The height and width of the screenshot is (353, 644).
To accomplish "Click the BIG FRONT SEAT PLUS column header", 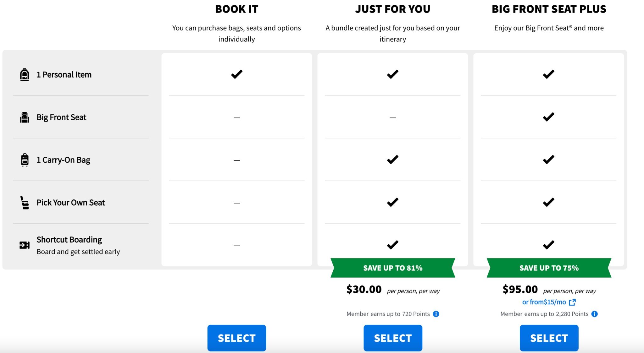I will coord(549,9).
